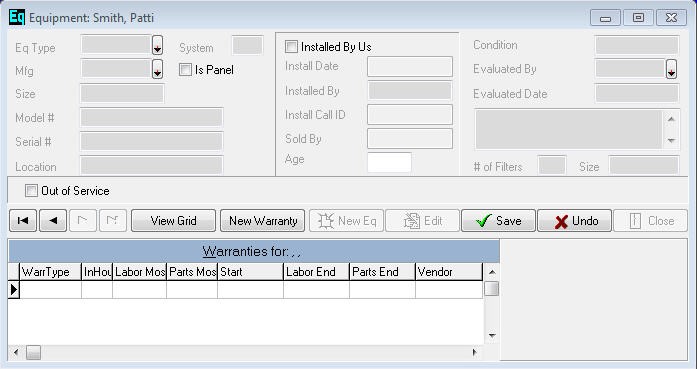Select the current row marker in warranties grid
Viewport: 697px width, 369px height.
coord(14,289)
